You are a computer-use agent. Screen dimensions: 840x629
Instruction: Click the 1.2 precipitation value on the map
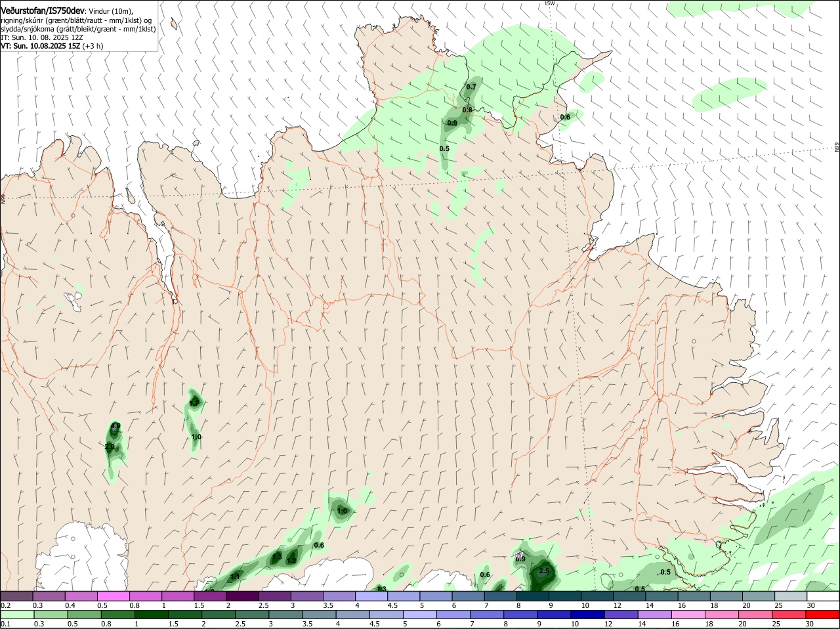coord(291,561)
